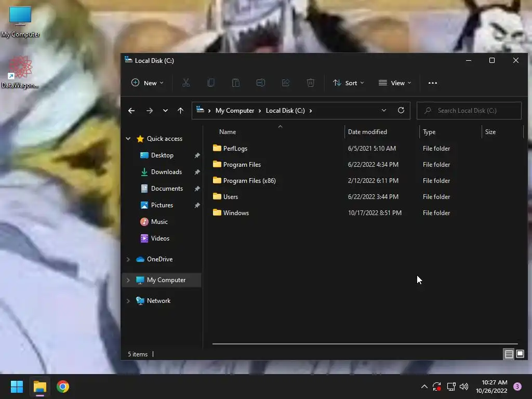Open the New dropdown menu
This screenshot has width=532, height=399.
pyautogui.click(x=147, y=83)
